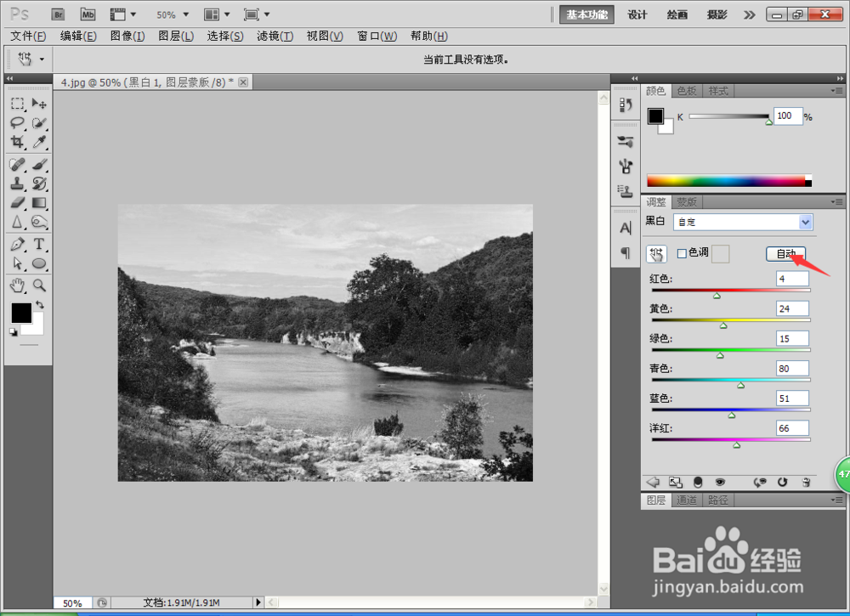Viewport: 850px width, 616px height.
Task: Open the Character panel icon
Action: [x=626, y=228]
